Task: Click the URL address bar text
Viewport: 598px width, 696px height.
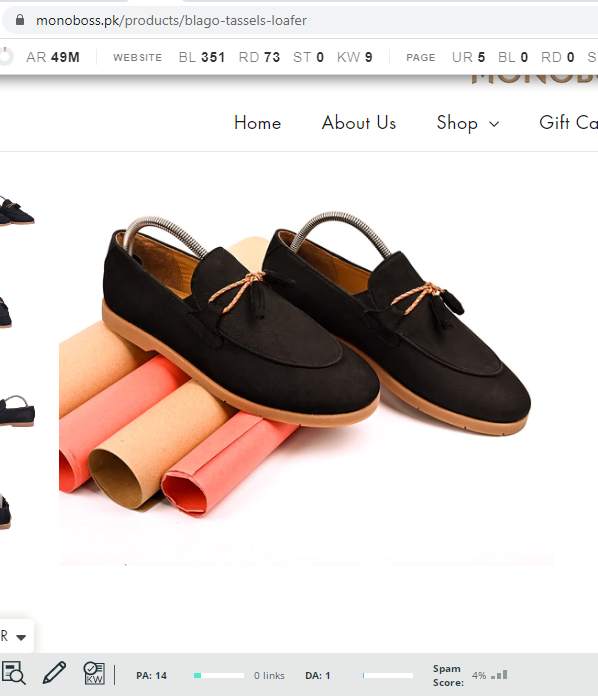Action: (171, 20)
